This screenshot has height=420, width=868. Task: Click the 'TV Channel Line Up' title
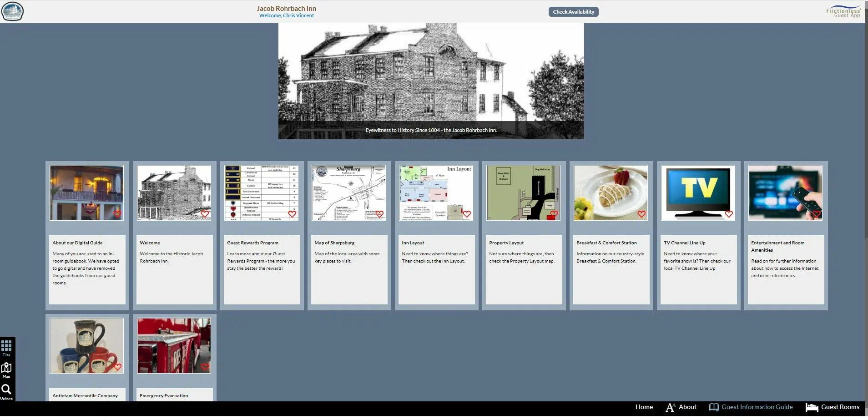(684, 243)
